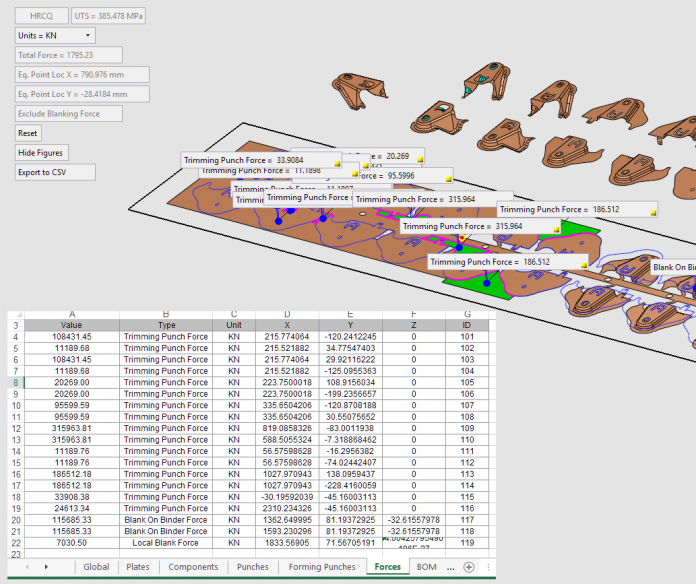Switch to the BOM sheet tab
The image size is (696, 584).
click(x=426, y=567)
